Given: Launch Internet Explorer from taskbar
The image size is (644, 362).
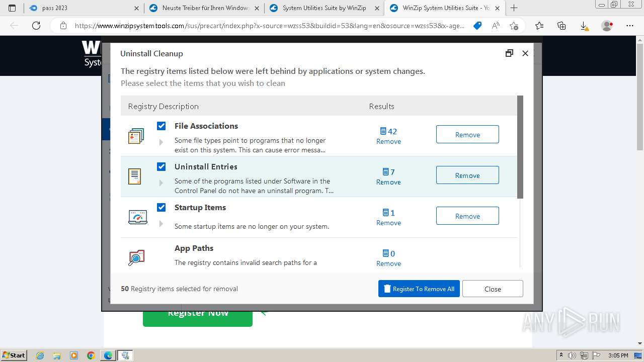Looking at the screenshot, I should pyautogui.click(x=40, y=355).
